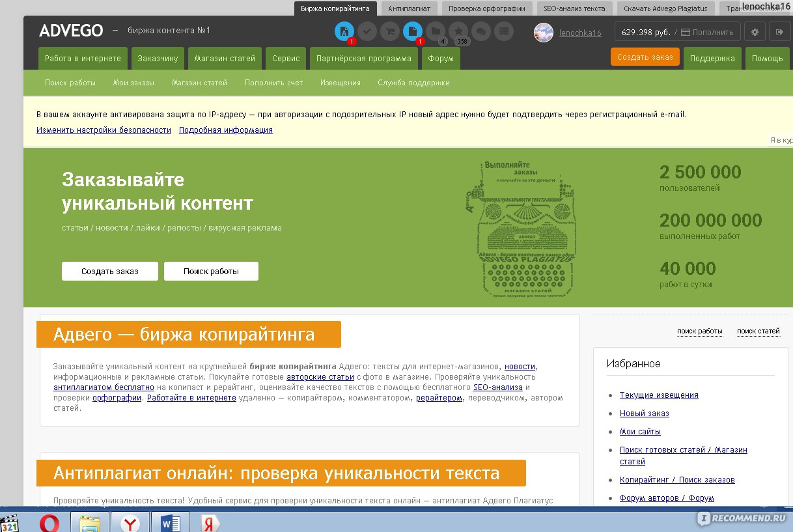Open the shopping cart icon
Viewport: 793px width, 532px height.
[390, 31]
